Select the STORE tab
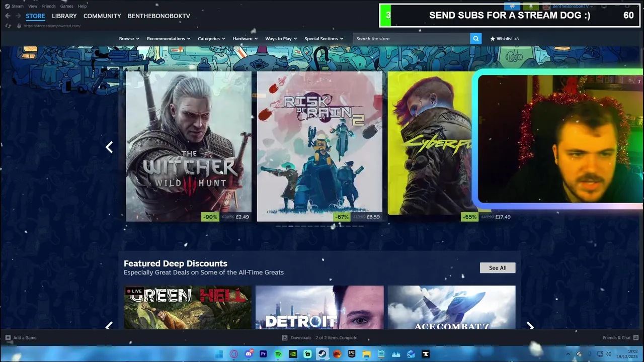The height and width of the screenshot is (362, 644). (x=35, y=16)
